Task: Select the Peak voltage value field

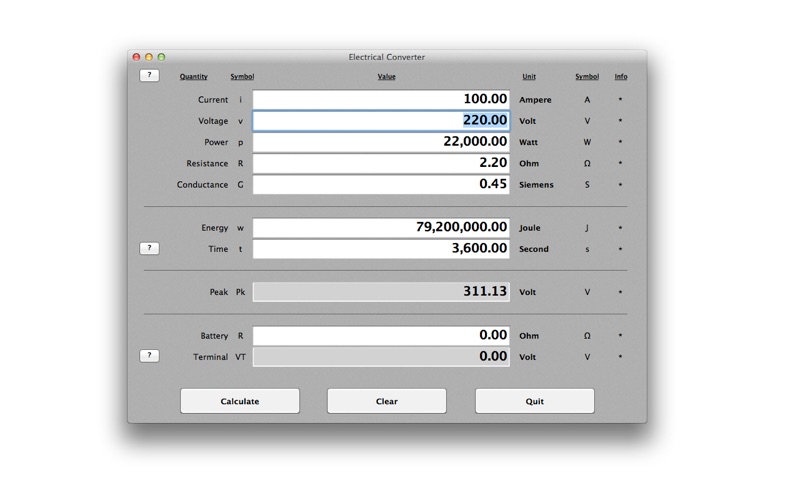Action: (381, 292)
